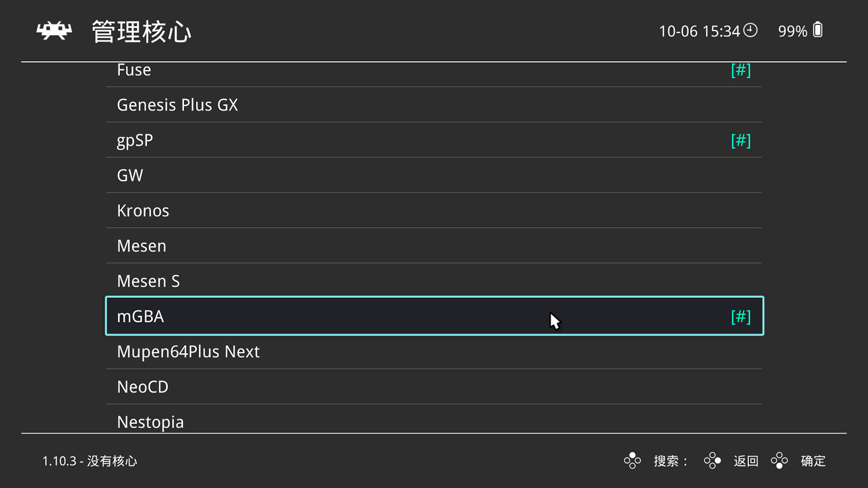Open the Mesen S core entry
This screenshot has height=488, width=868.
tap(148, 282)
